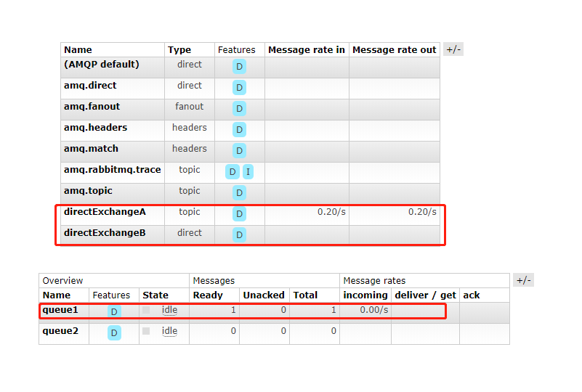582x392 pixels.
Task: Open the amq.fanout exchange
Action: point(92,107)
